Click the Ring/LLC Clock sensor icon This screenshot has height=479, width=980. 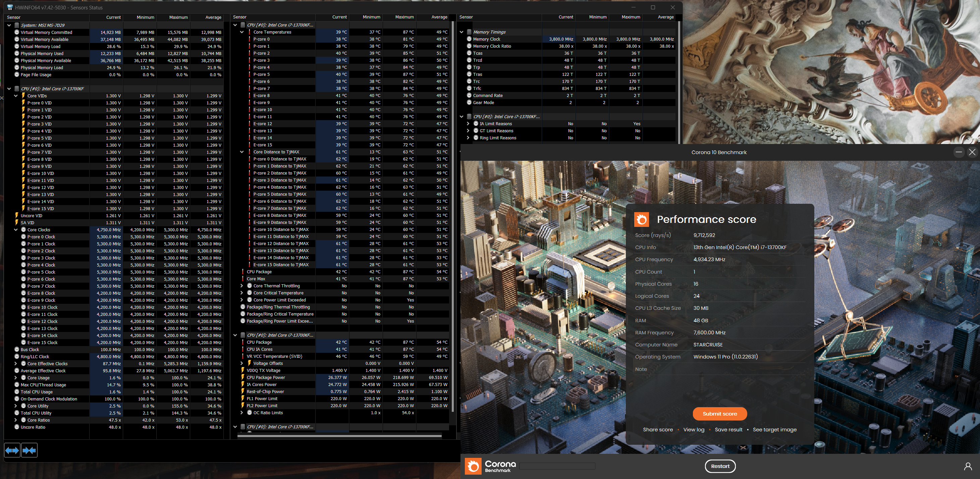pyautogui.click(x=17, y=357)
